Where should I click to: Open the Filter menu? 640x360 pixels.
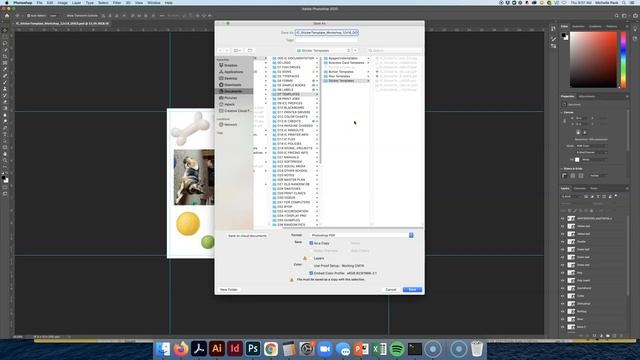(117, 2)
